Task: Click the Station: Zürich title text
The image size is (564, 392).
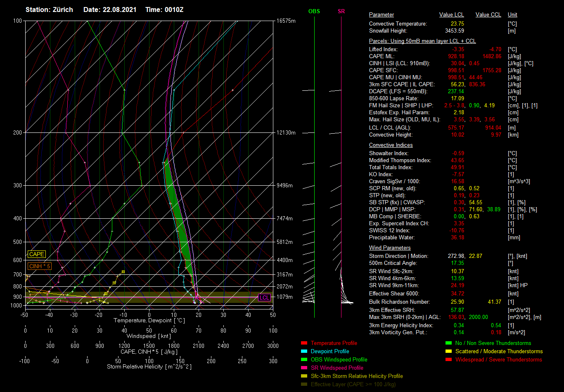Action: tap(49, 9)
